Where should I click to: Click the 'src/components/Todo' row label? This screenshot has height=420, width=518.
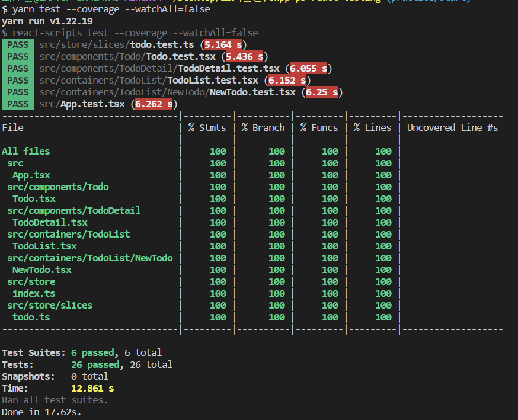(58, 187)
